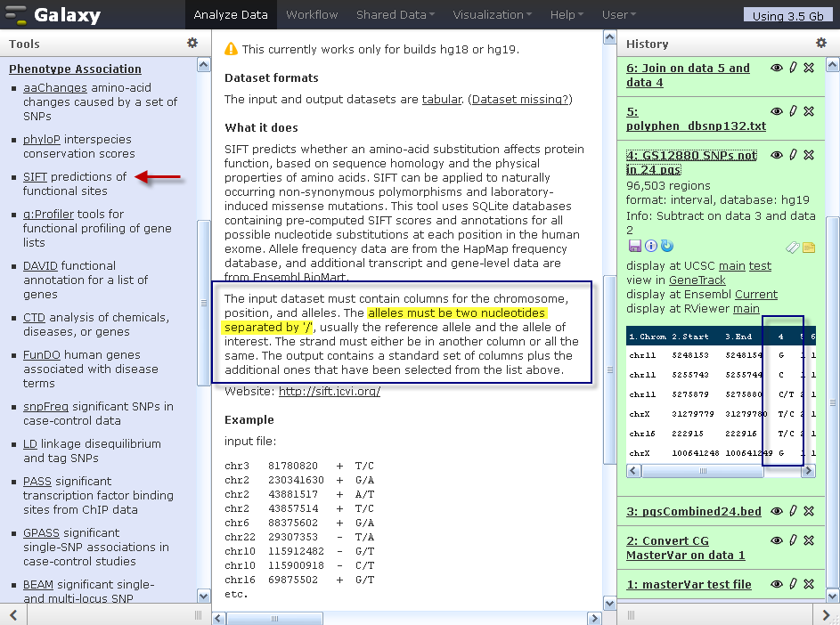This screenshot has width=840, height=625.
Task: Open the LD linkage disequilibrium tool
Action: tap(30, 444)
